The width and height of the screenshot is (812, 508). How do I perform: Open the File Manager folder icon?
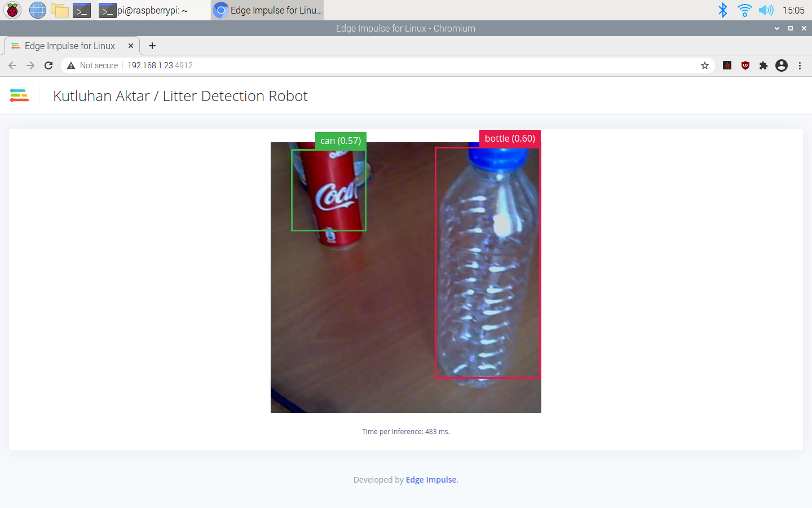tap(59, 10)
